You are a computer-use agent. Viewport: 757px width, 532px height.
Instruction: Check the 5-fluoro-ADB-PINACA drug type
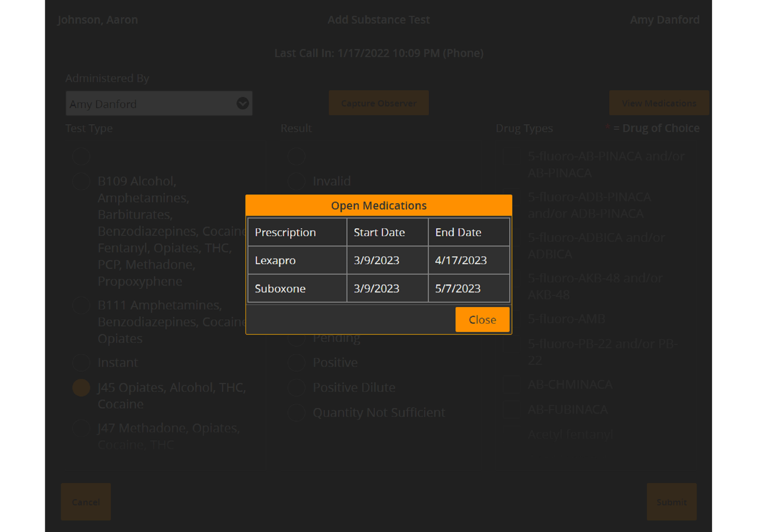(511, 197)
